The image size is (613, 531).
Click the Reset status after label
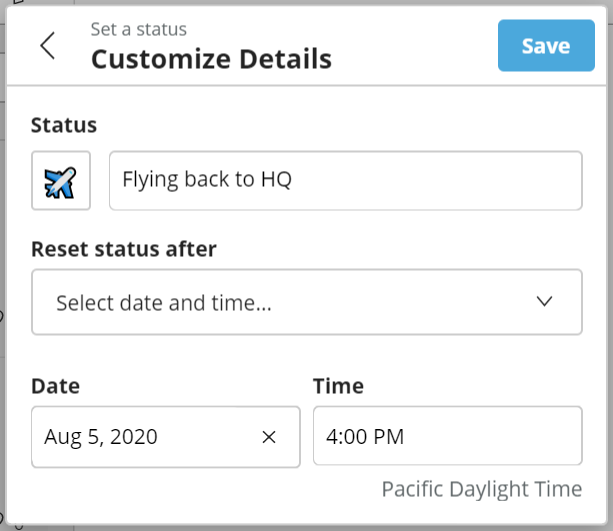click(124, 247)
